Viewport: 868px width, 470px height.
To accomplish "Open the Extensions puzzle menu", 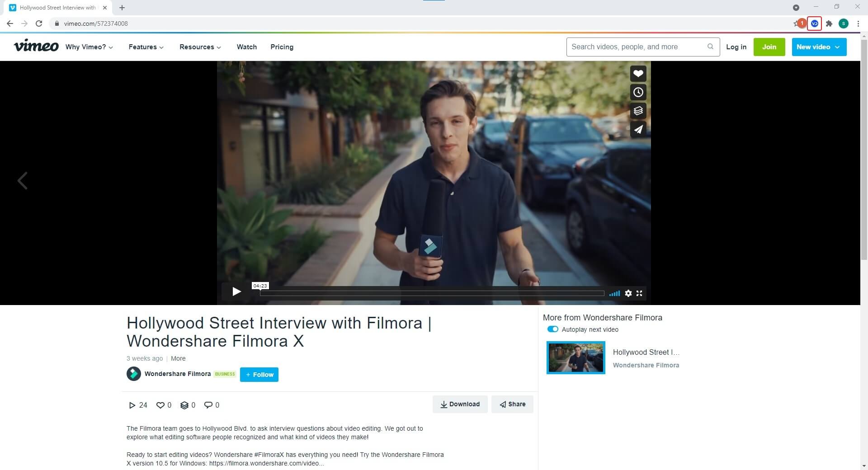I will click(x=829, y=23).
